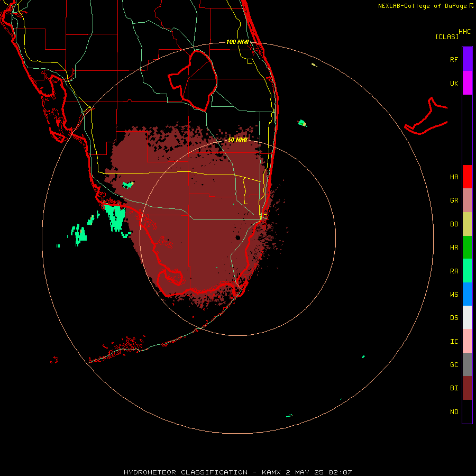Click the small green echo inland above the southwest coast
Screen dimensions: 476x476
[128, 184]
